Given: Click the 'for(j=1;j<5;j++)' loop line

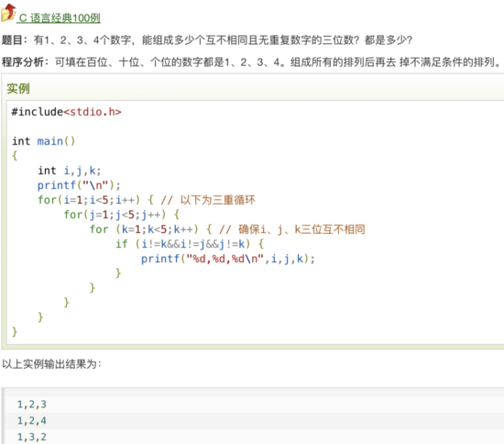Looking at the screenshot, I should pyautogui.click(x=122, y=215).
